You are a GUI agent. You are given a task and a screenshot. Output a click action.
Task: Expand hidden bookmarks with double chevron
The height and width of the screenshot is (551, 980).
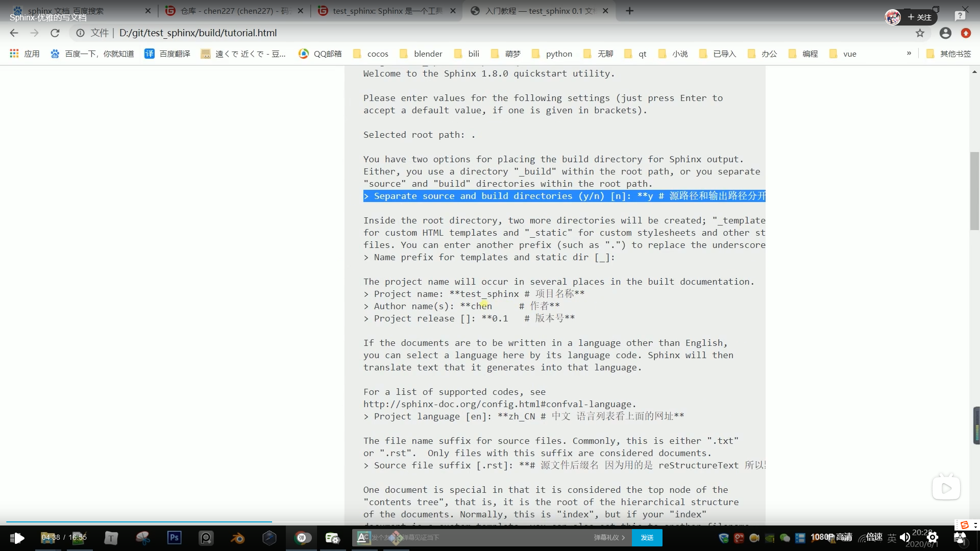(x=909, y=54)
